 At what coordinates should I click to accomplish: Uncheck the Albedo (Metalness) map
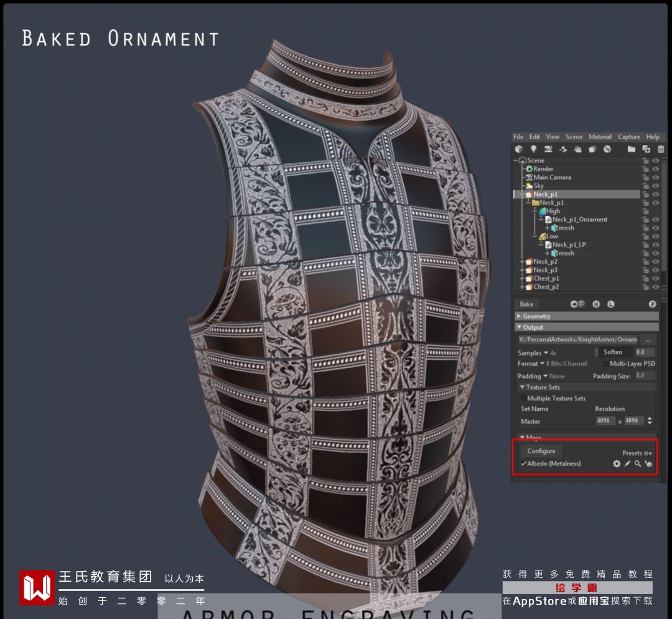(524, 463)
